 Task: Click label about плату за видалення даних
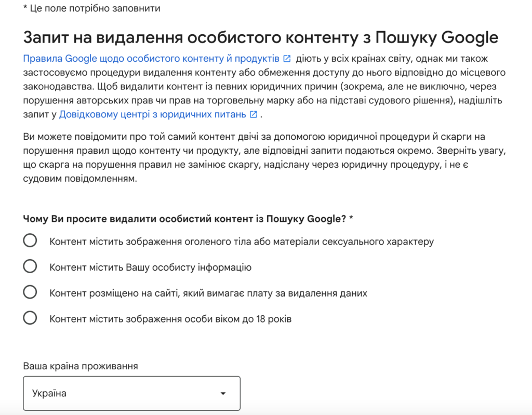click(x=208, y=293)
